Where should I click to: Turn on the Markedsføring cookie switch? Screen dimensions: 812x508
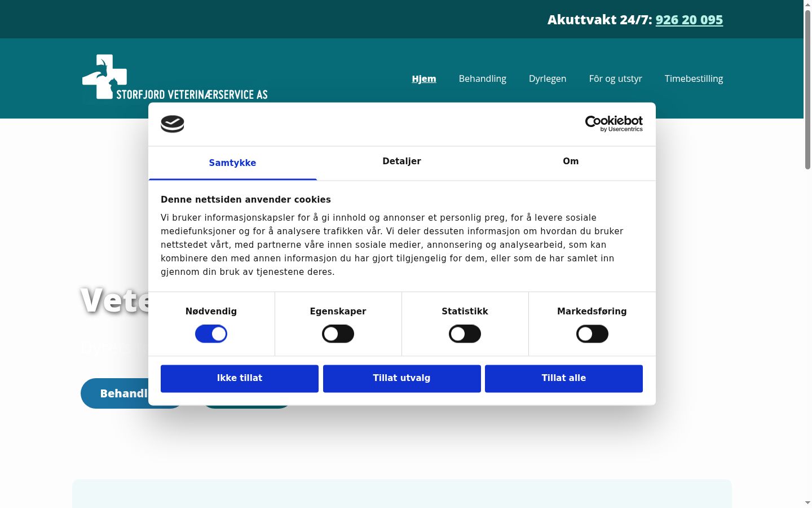pos(592,334)
